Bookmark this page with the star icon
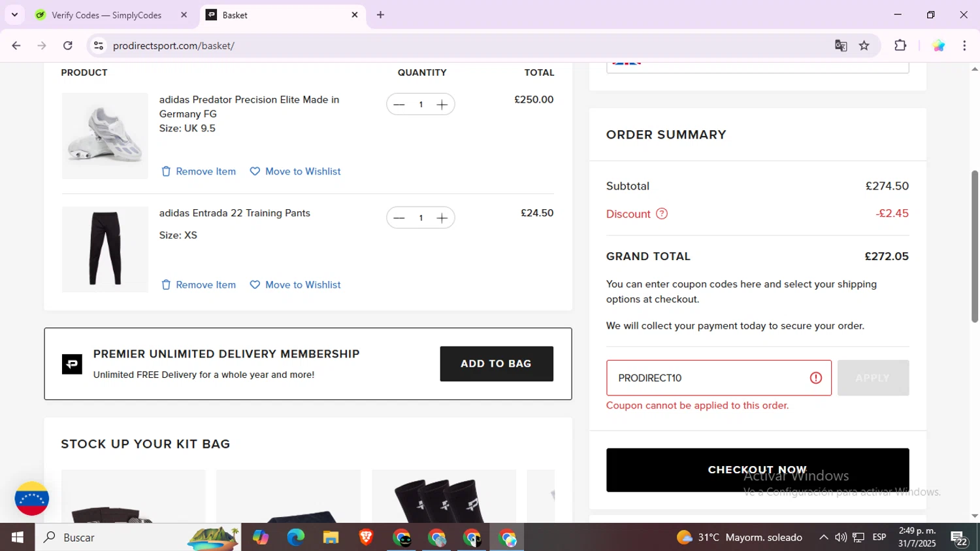Screen dimensions: 980x551 pos(864,46)
